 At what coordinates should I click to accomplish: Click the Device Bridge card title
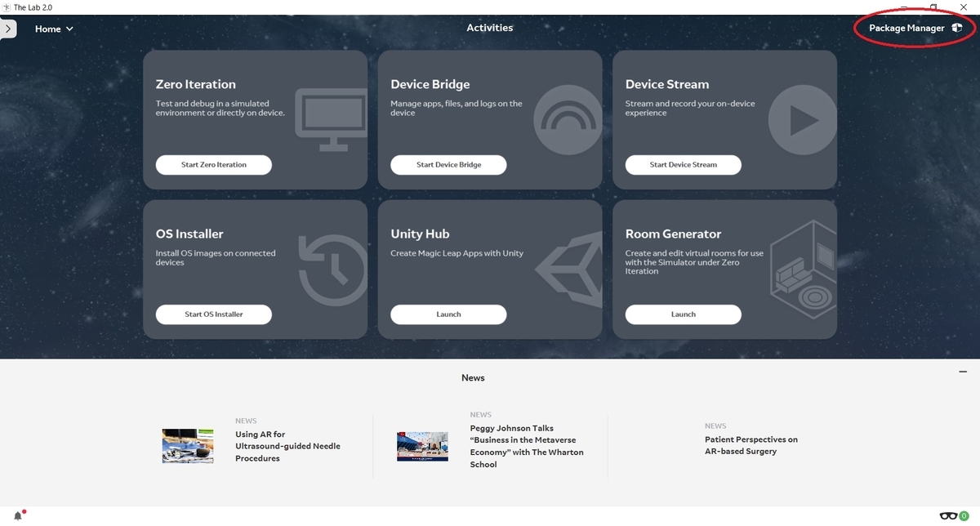tap(430, 84)
